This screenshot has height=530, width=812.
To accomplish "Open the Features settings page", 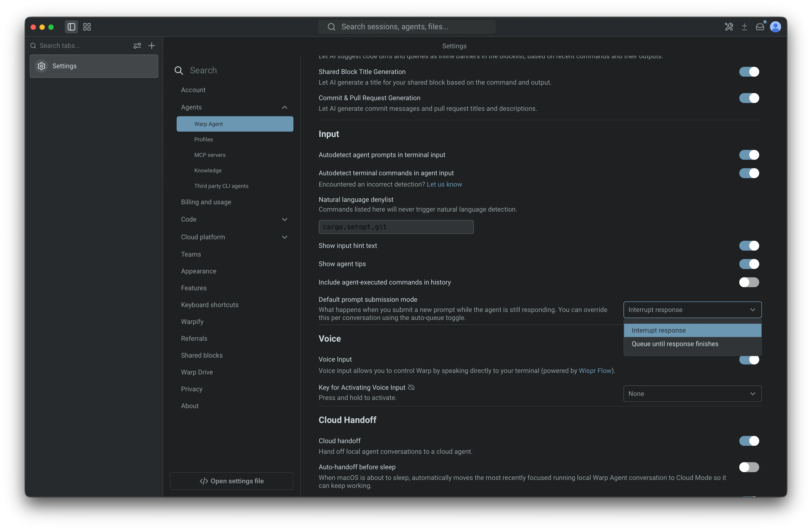I will tap(194, 288).
